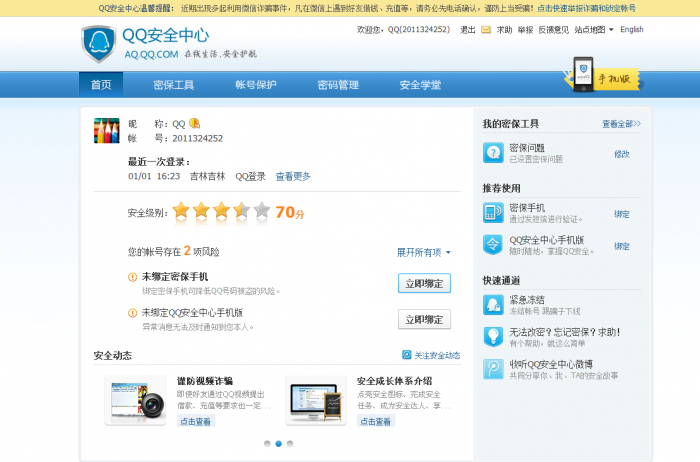Click 无法改密？忘记密保？求助! text
Viewport: 700px width, 462px height.
pyautogui.click(x=564, y=332)
